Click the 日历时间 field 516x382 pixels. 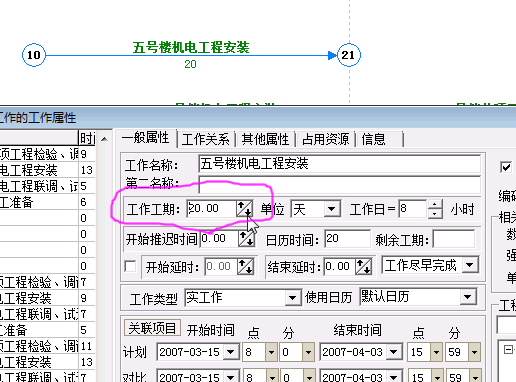pos(347,239)
